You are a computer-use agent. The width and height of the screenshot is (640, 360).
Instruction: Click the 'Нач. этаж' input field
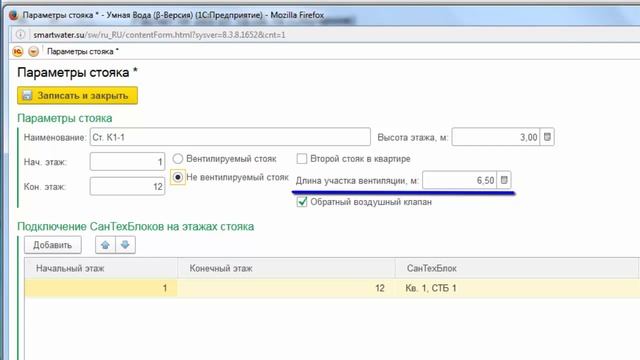coord(127,162)
